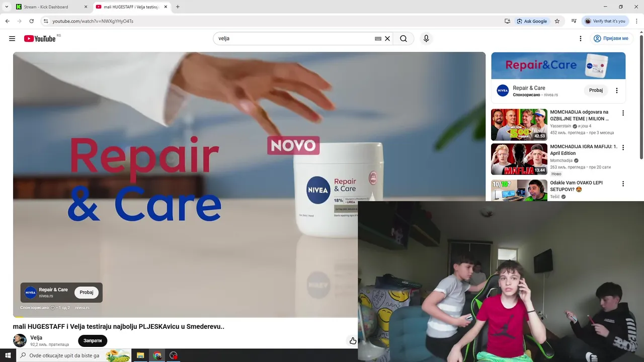Close the YouTube video tab

[166, 7]
